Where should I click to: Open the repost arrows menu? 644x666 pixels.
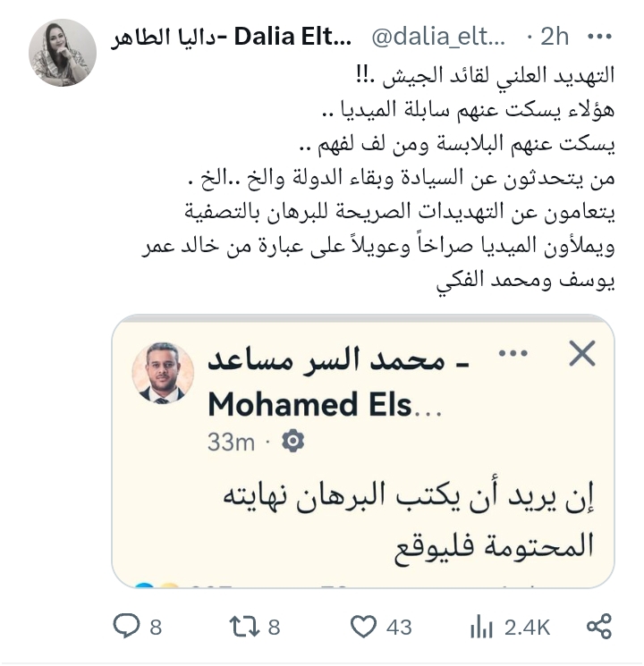(242, 626)
